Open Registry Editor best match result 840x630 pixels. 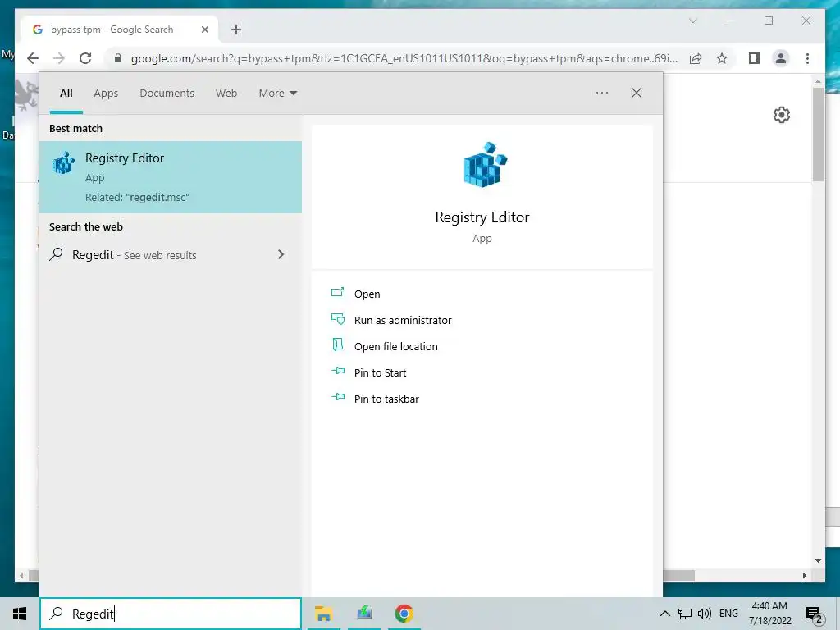point(171,177)
